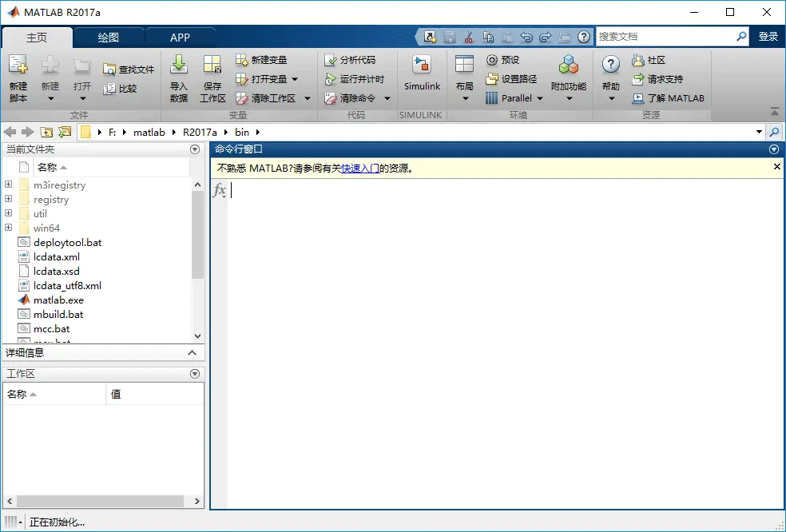Click 请求支持 request support

click(657, 79)
